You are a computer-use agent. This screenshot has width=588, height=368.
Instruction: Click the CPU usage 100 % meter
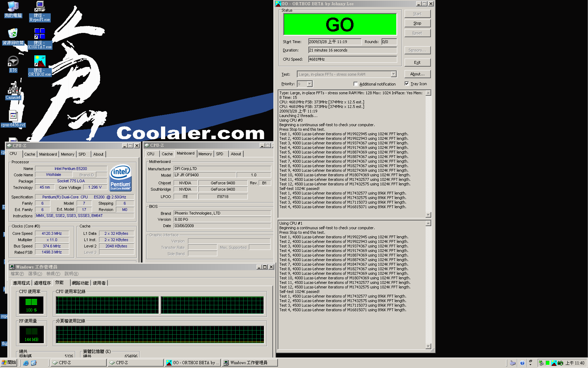coord(31,305)
